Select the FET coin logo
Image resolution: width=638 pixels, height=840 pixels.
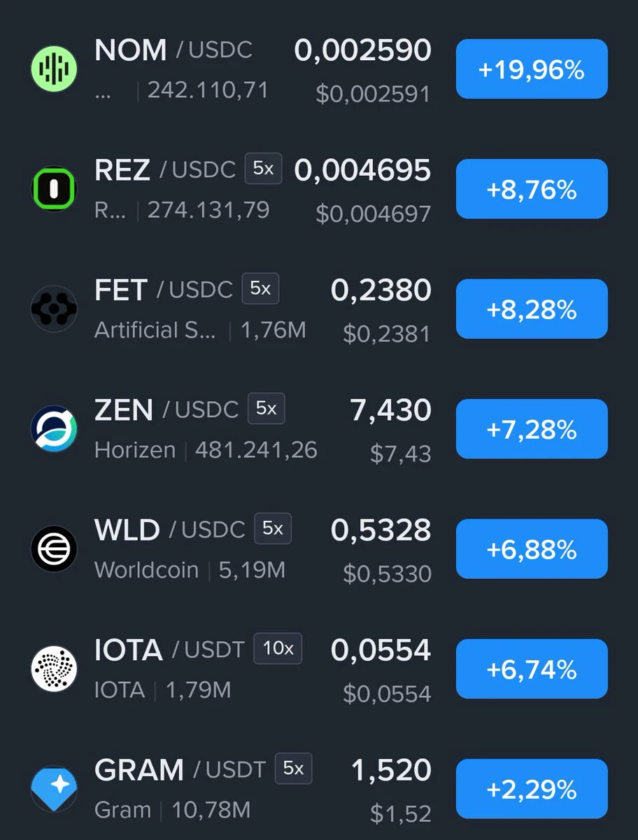pos(54,309)
